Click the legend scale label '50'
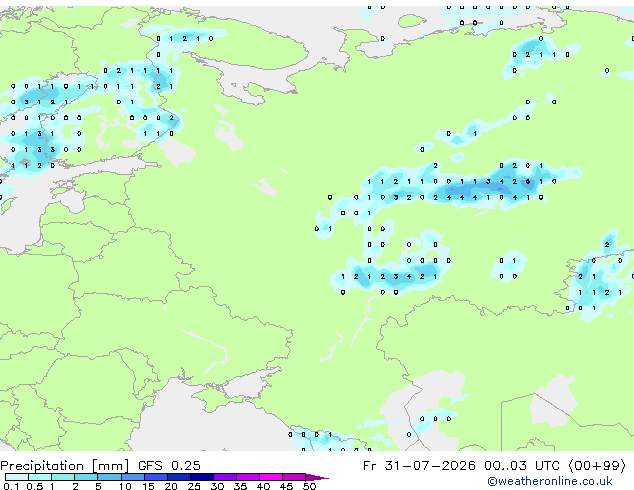Screen dimensions: 634x490 (x=309, y=486)
